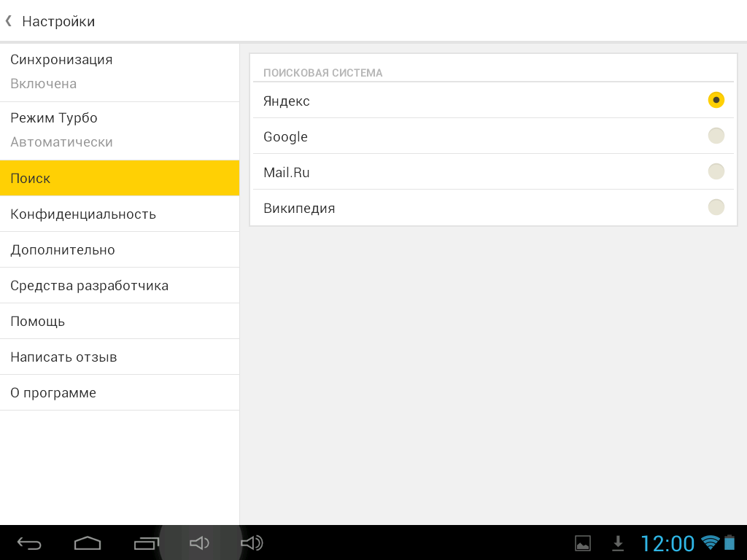Tap the Автоматически turbo mode text
747x560 pixels.
click(61, 142)
